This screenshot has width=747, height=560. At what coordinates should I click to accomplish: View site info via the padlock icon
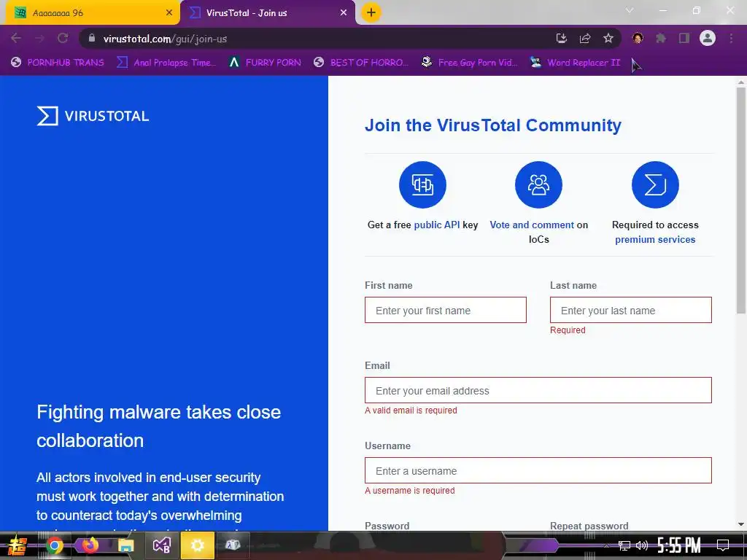(92, 38)
